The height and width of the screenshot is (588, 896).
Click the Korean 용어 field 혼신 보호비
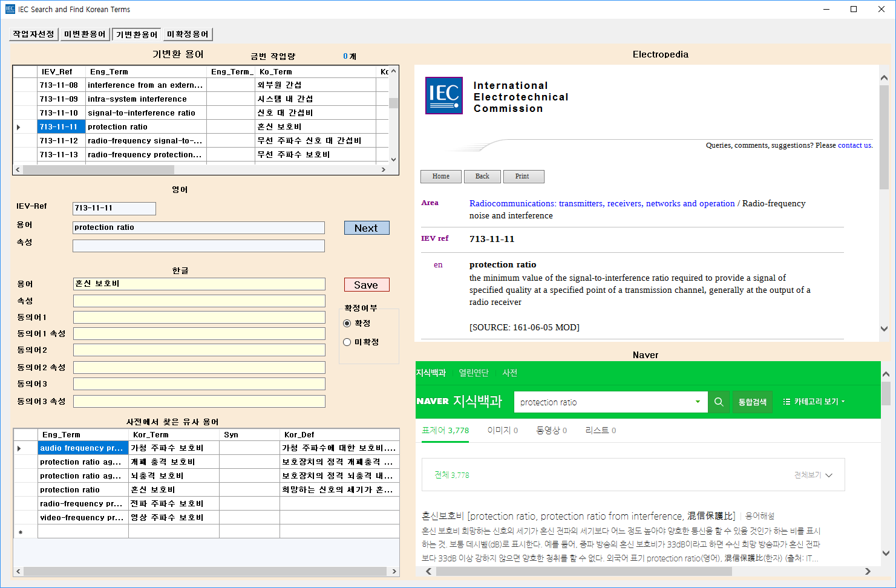(x=199, y=284)
